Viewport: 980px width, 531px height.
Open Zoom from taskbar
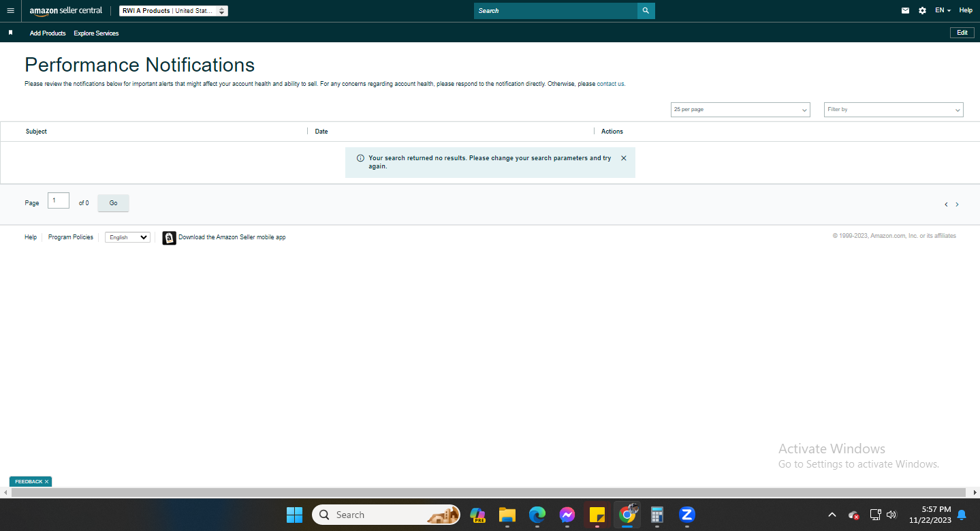click(x=686, y=515)
